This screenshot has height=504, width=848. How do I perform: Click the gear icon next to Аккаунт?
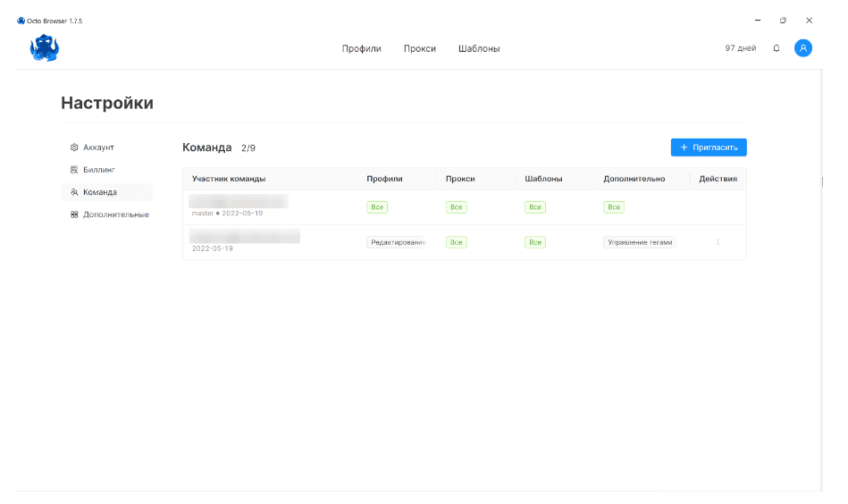[x=74, y=147]
